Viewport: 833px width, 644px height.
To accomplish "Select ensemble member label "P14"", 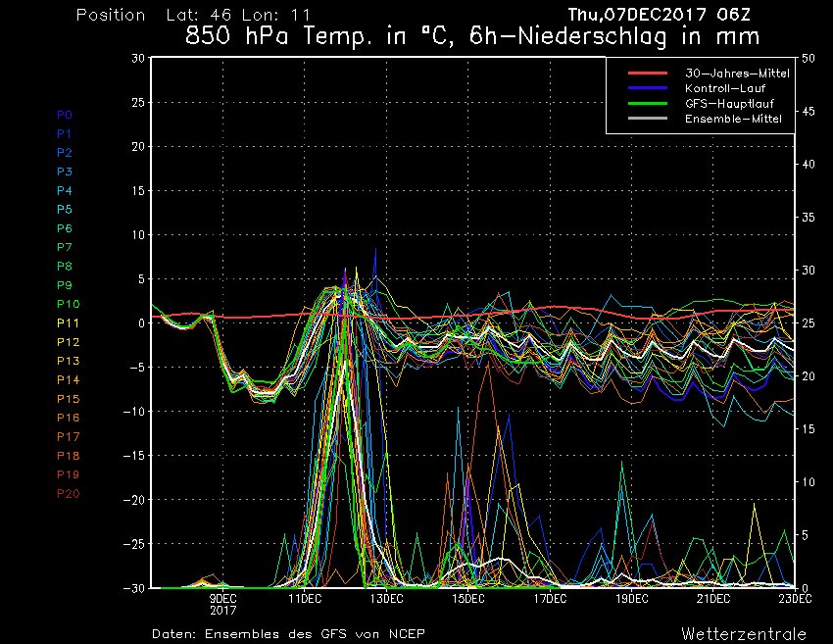I will 68,380.
